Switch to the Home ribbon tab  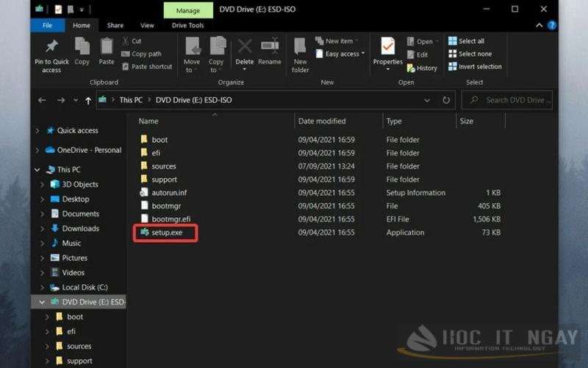click(x=82, y=25)
